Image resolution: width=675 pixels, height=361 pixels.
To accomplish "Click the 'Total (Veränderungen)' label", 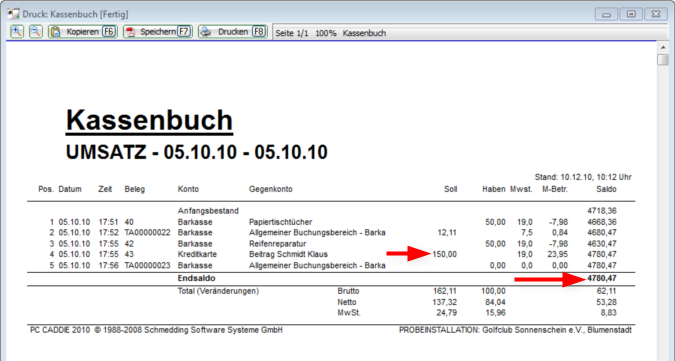I will (218, 291).
